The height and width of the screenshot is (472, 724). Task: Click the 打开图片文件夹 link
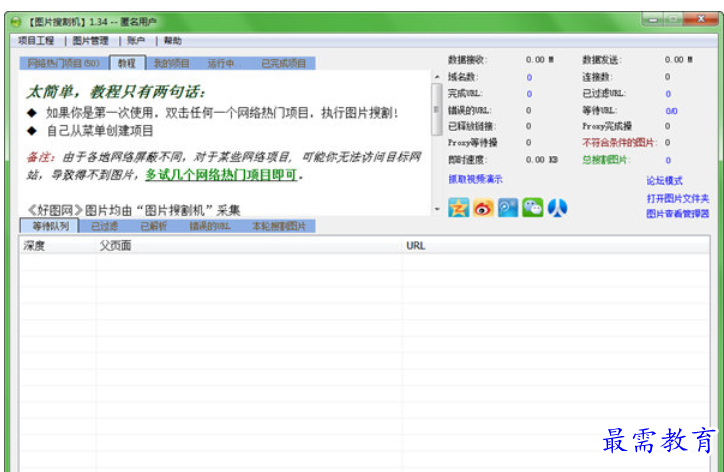pyautogui.click(x=677, y=198)
